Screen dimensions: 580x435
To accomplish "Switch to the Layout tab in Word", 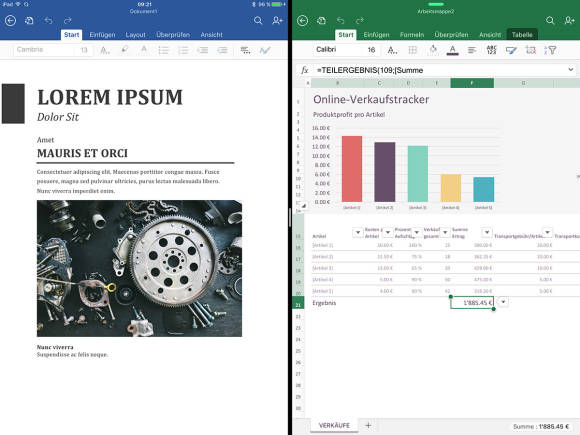I will [x=135, y=35].
